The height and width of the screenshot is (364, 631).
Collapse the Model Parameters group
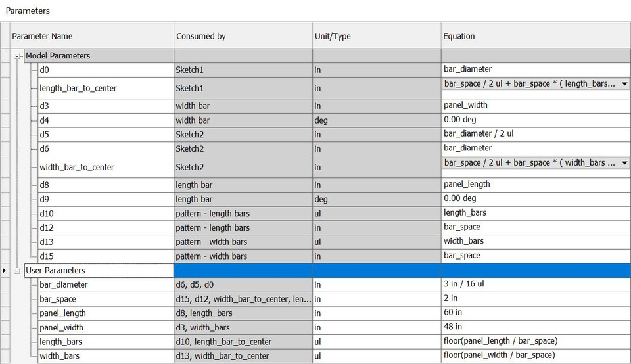(x=19, y=57)
